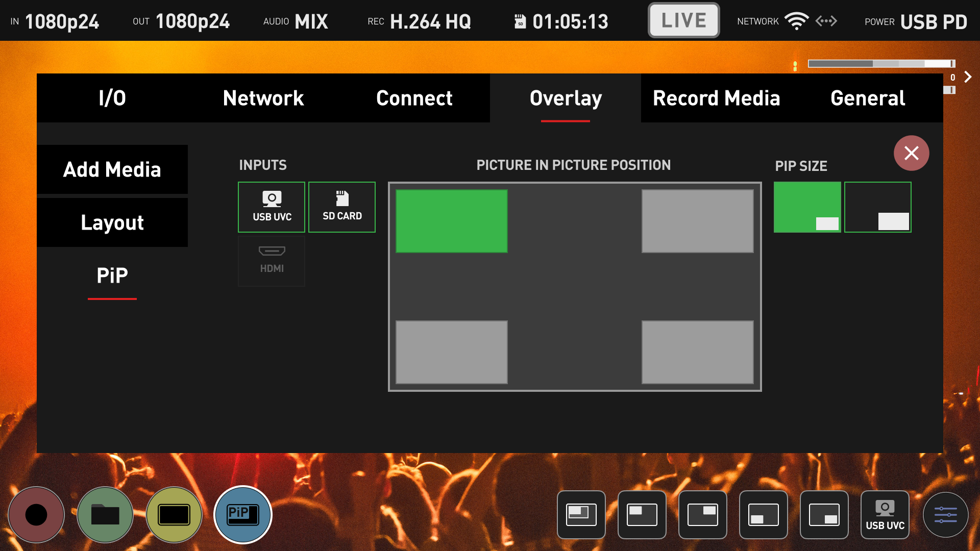Tap the 01:05:13 remaining time

570,21
